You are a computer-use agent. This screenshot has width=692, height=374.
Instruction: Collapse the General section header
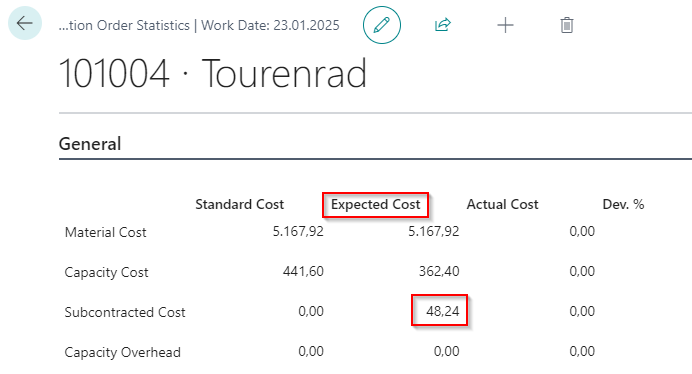point(90,144)
